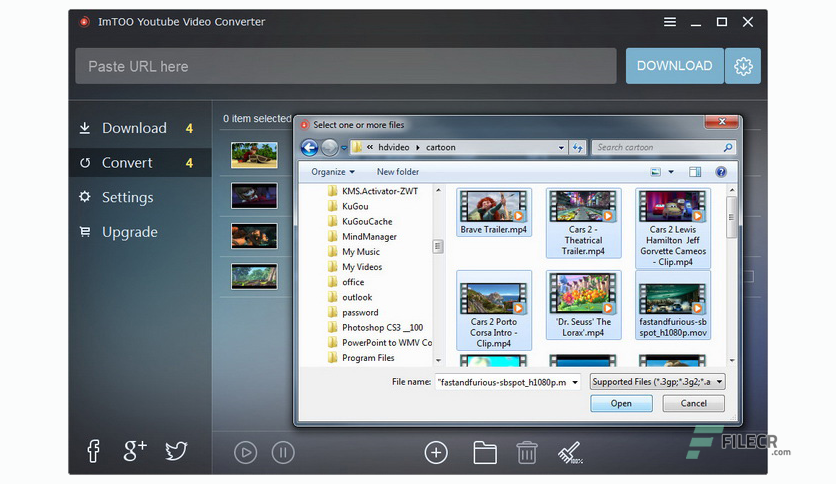The width and height of the screenshot is (836, 484).
Task: Open the MindManager folder
Action: pos(363,237)
